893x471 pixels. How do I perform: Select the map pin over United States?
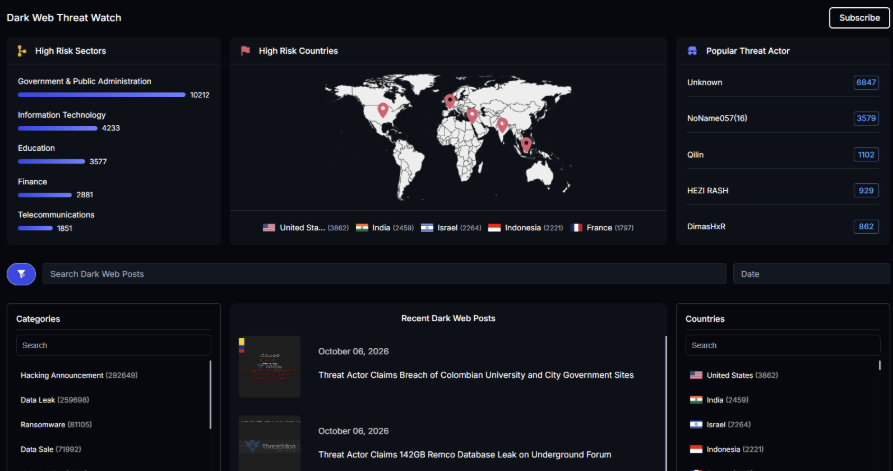(383, 110)
